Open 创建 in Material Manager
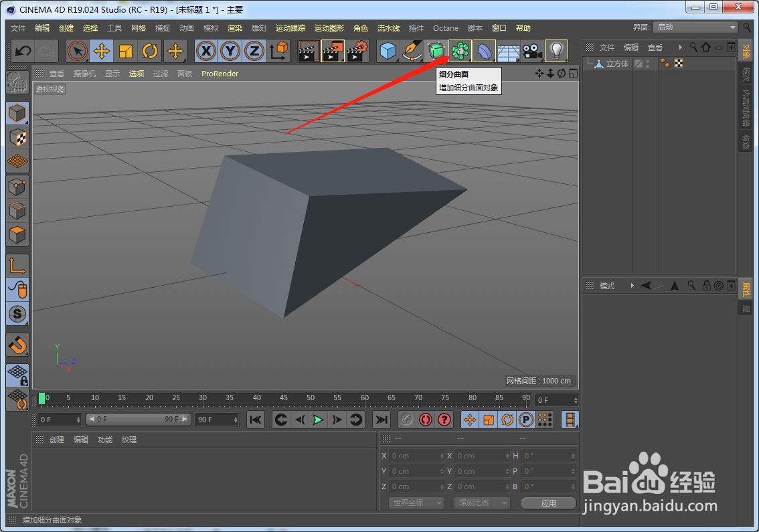Screen dimensions: 759x532 click(57, 440)
